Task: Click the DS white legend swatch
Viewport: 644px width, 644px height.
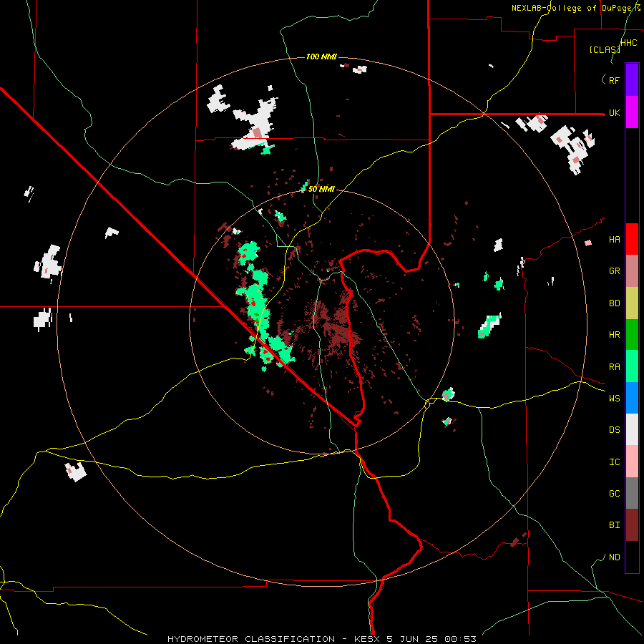Action: pos(632,429)
